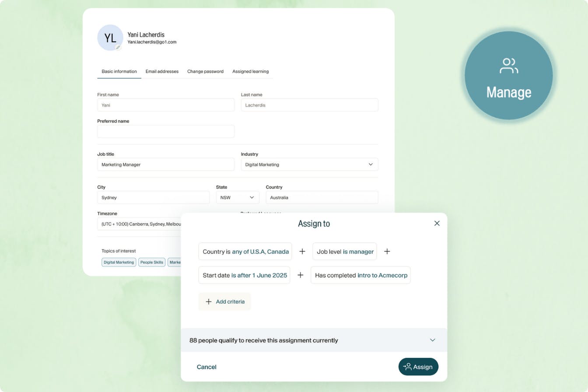The width and height of the screenshot is (588, 392).
Task: Switch to Email addresses tab
Action: (162, 71)
